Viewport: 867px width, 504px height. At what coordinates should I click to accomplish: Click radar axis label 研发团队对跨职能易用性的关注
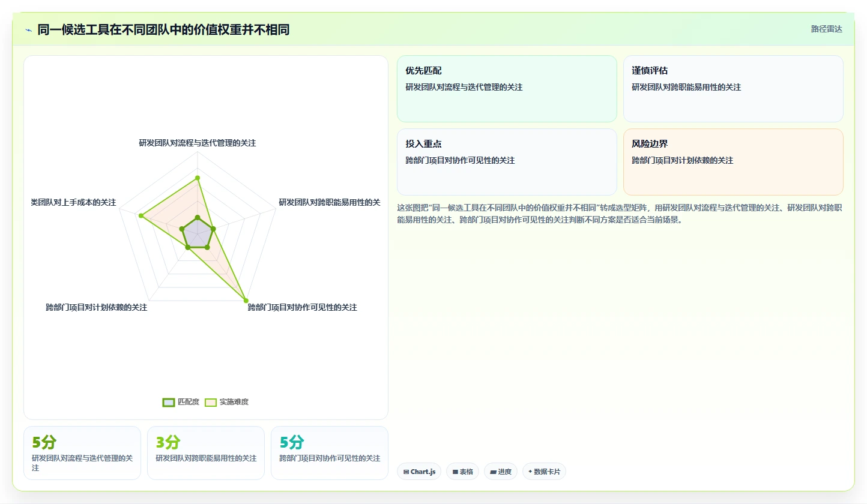coord(330,202)
